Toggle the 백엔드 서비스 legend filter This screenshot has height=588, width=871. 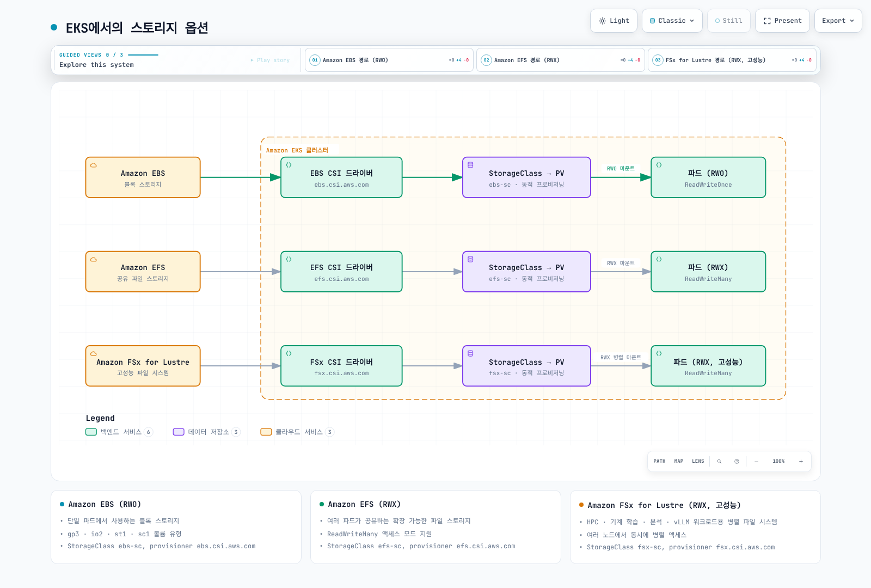tap(119, 432)
